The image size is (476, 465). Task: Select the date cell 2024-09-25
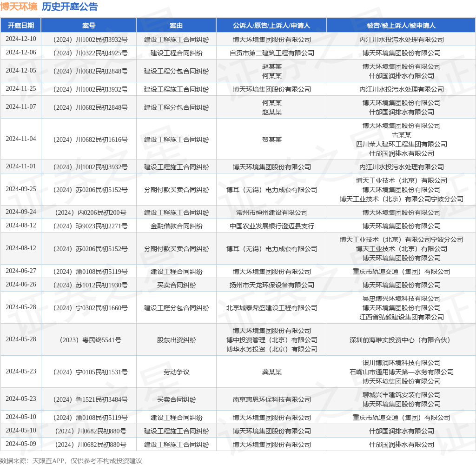(20, 189)
